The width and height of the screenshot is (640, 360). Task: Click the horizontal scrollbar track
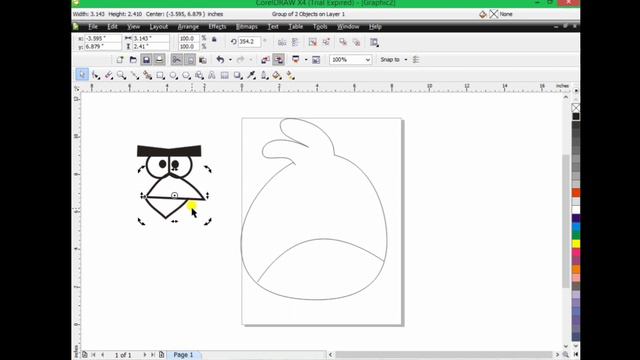[x=444, y=355]
